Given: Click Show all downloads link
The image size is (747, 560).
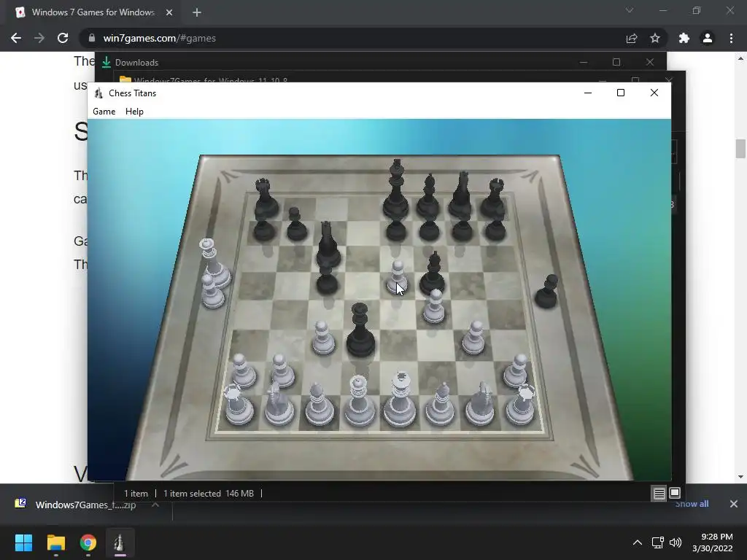Looking at the screenshot, I should [x=692, y=504].
